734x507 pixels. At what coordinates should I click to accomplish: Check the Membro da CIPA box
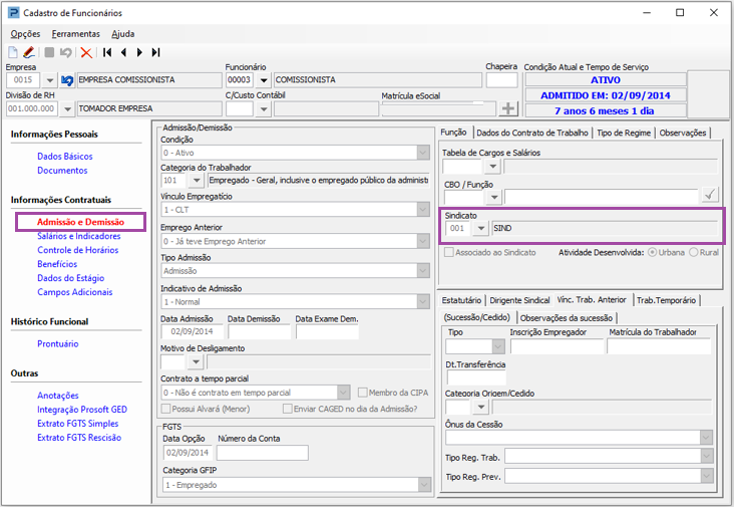coord(362,392)
